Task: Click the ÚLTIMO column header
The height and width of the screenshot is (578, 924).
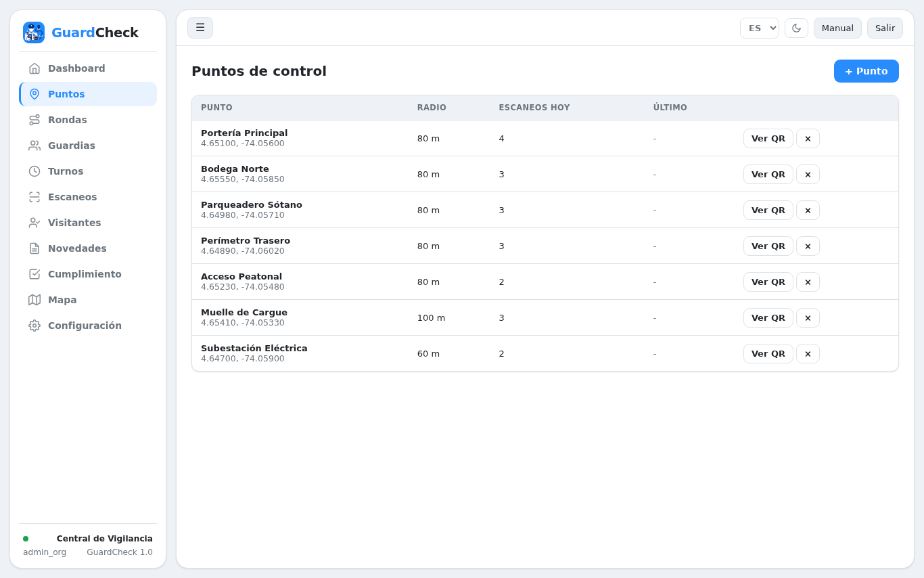Action: (670, 108)
